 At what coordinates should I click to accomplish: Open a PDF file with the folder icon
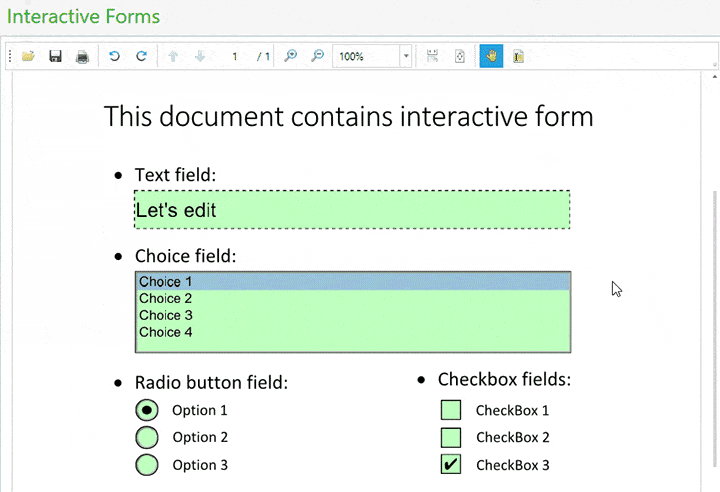pyautogui.click(x=28, y=57)
